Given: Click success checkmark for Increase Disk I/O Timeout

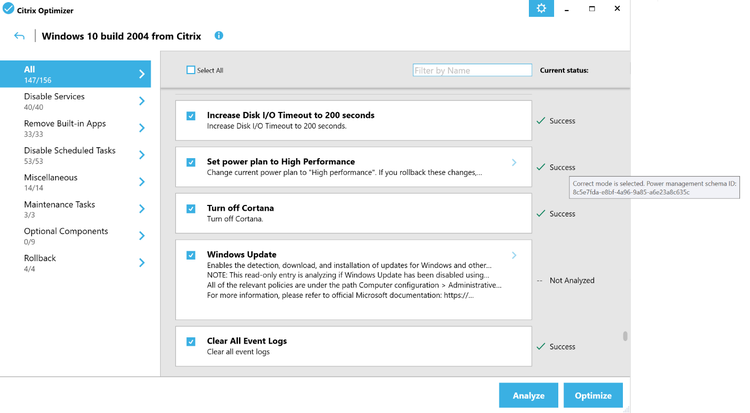Looking at the screenshot, I should pos(540,121).
